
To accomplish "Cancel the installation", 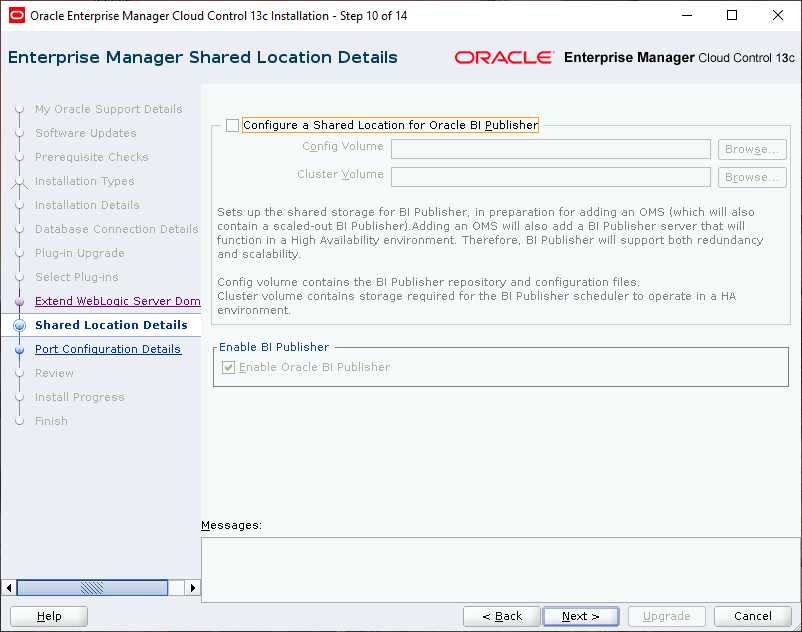I will click(x=752, y=616).
